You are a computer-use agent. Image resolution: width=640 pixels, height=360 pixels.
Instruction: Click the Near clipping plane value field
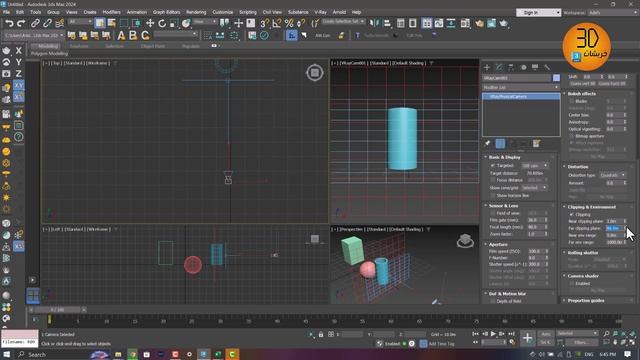pos(614,221)
